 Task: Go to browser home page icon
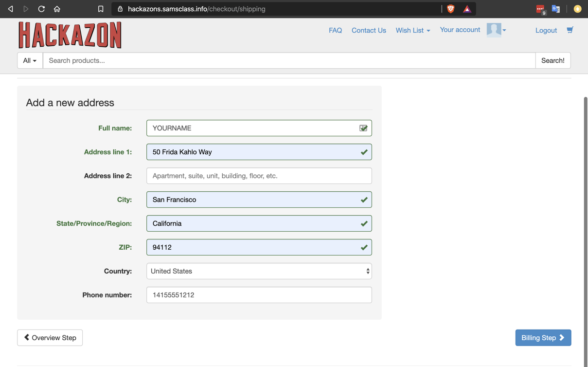tap(57, 9)
